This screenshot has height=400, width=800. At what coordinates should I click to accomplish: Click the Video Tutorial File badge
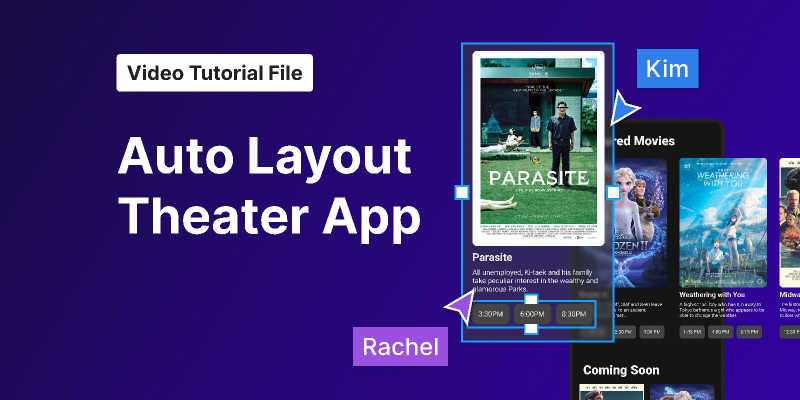214,73
